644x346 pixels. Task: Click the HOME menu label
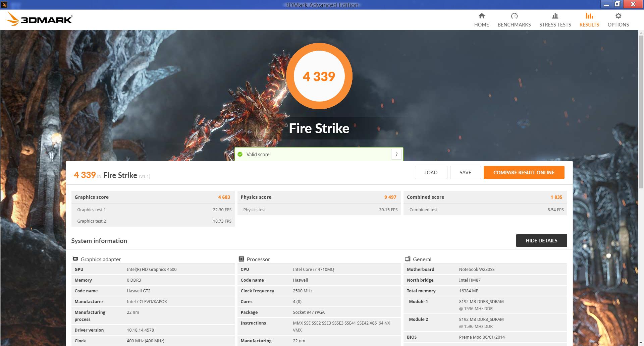coord(481,25)
